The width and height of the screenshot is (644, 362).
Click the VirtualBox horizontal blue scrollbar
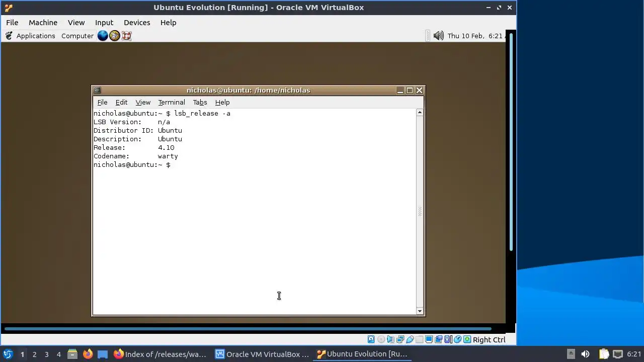(x=248, y=329)
